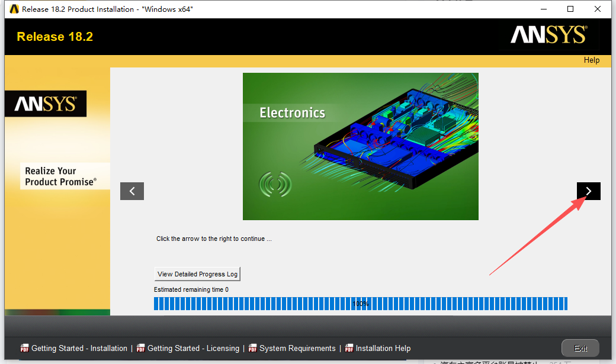Click the PDF icon beside System Requirements
This screenshot has height=364, width=616.
[252, 348]
